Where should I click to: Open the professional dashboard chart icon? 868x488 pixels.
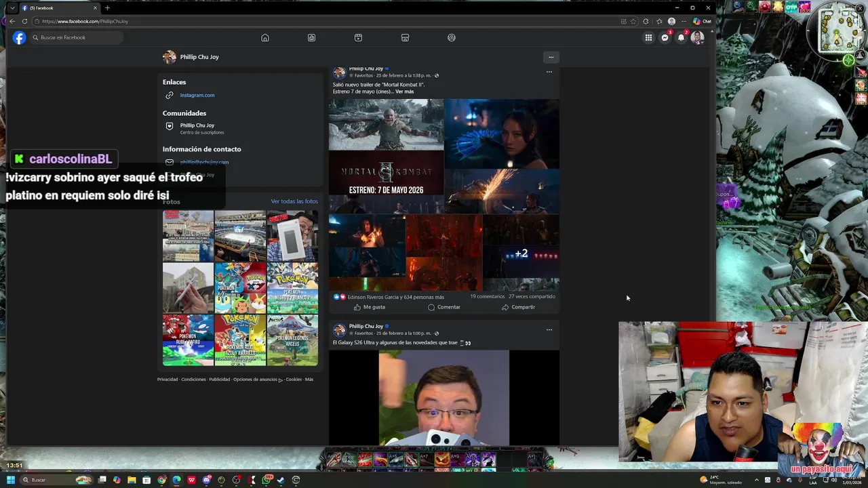coord(311,37)
